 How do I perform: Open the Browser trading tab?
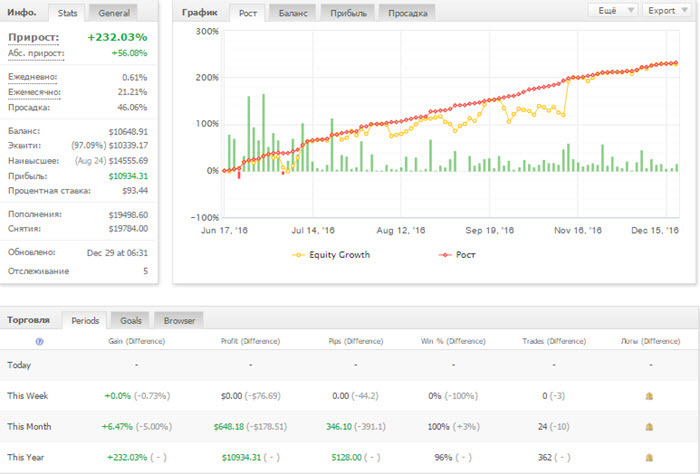tap(179, 320)
